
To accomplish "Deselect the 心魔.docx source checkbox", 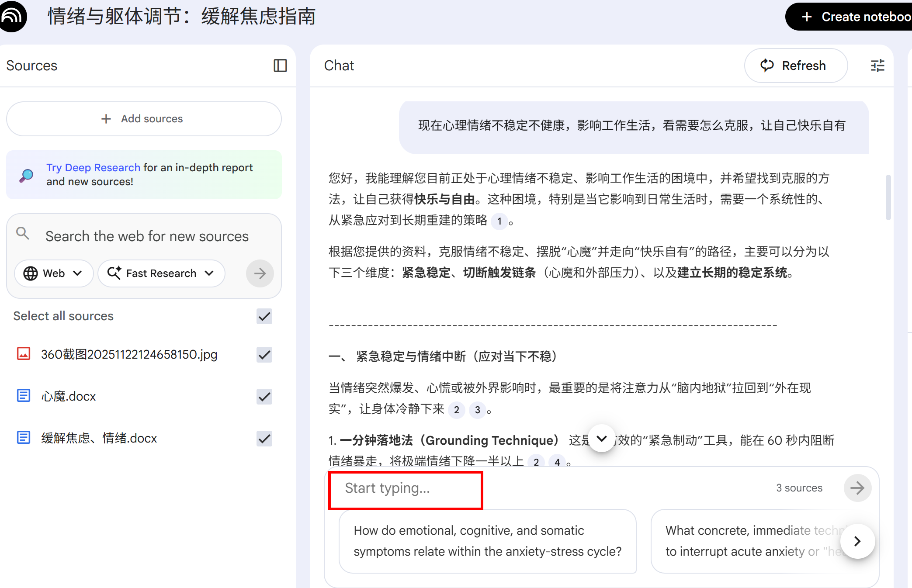I will click(264, 396).
